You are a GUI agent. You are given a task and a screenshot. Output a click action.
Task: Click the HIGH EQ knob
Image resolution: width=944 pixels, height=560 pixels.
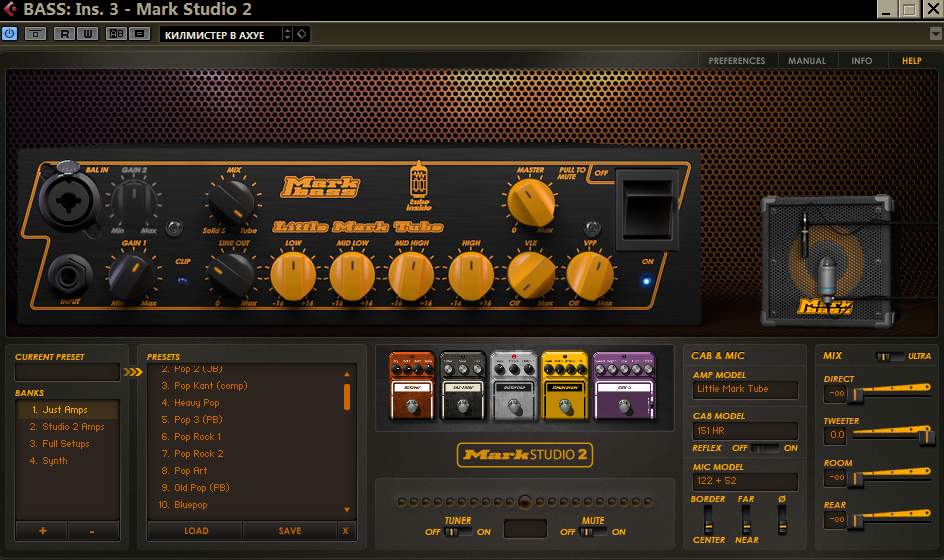pos(471,275)
